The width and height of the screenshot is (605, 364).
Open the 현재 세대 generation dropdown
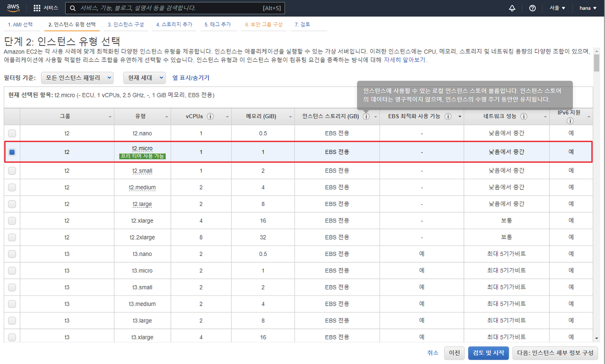(x=145, y=78)
